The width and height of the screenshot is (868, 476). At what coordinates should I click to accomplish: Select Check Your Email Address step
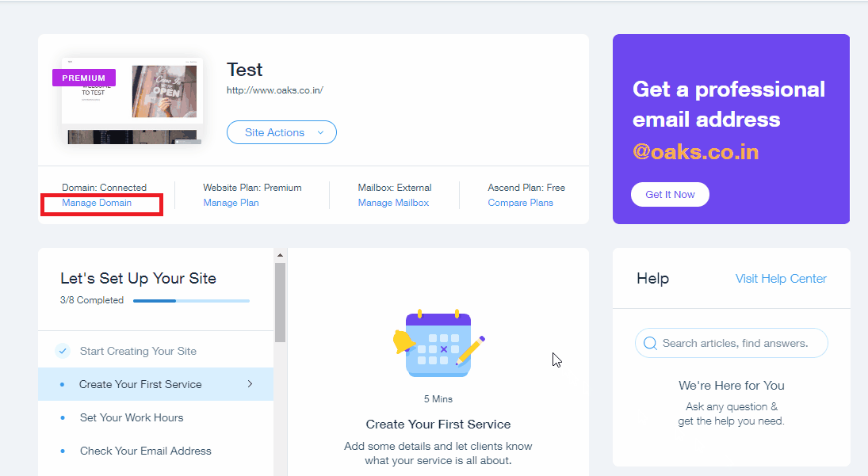click(x=155, y=451)
